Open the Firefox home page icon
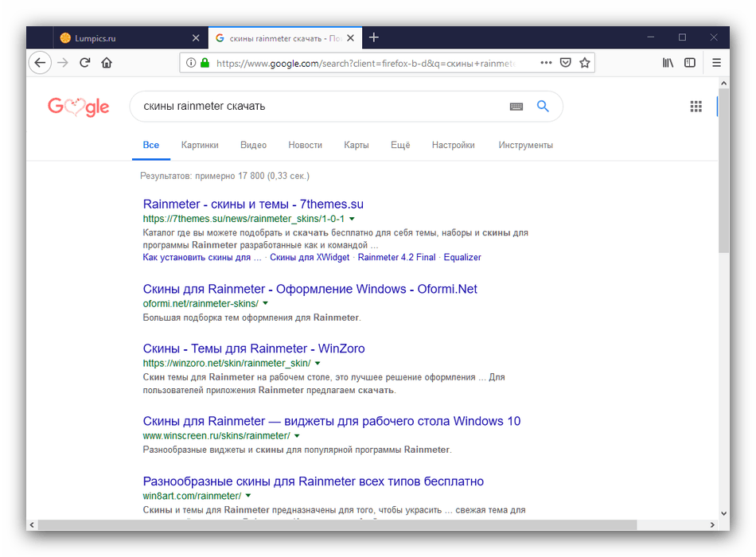The image size is (756, 557). coord(107,63)
